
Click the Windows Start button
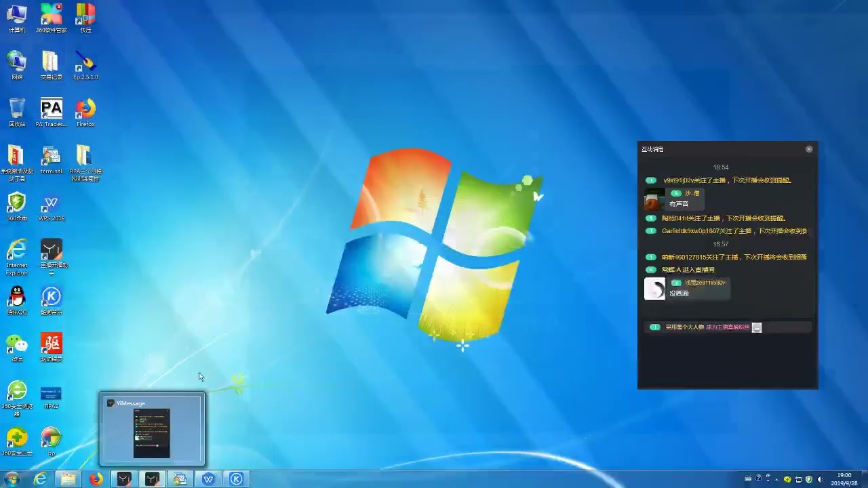pyautogui.click(x=12, y=479)
